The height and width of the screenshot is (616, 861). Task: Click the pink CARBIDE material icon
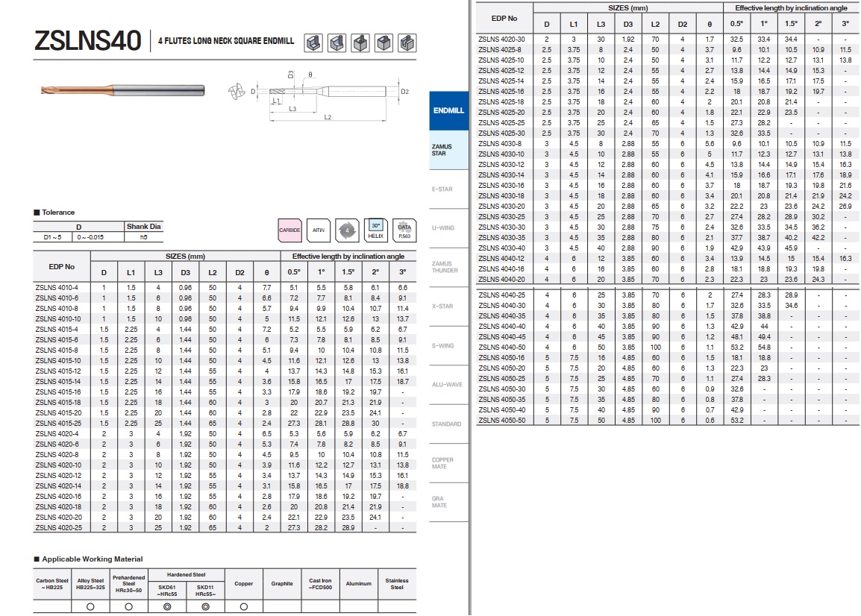290,230
